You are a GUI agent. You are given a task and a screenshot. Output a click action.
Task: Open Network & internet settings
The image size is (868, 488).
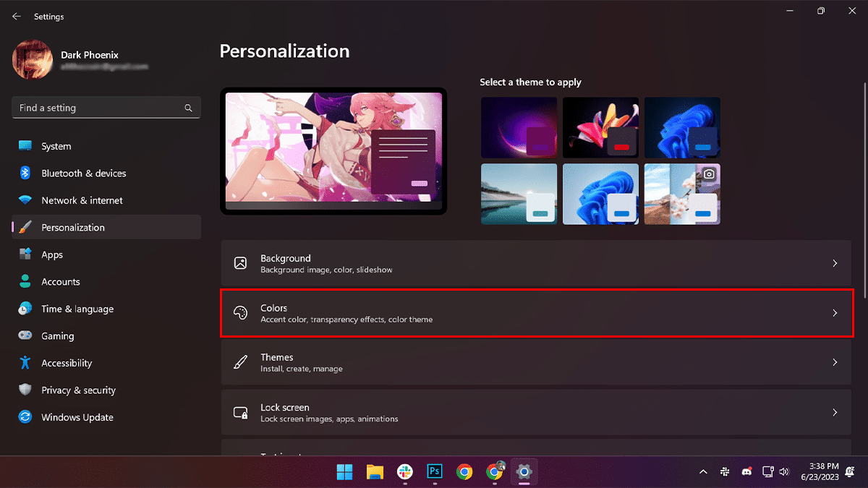pyautogui.click(x=82, y=200)
